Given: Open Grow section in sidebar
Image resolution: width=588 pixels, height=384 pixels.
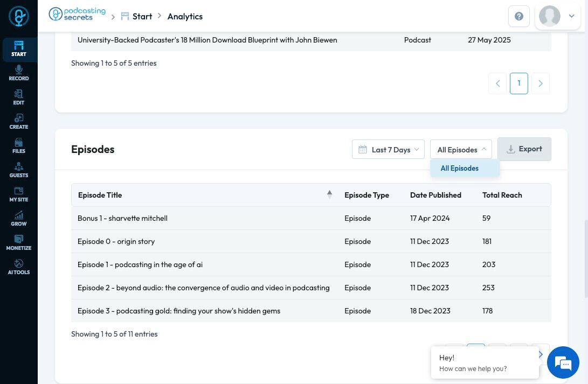Looking at the screenshot, I should coord(18,218).
